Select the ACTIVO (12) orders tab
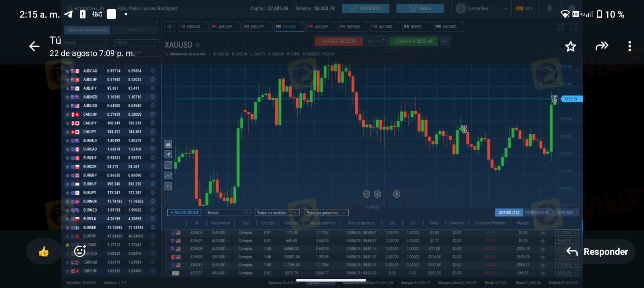Viewport: 644px width, 288px height. pyautogui.click(x=508, y=213)
